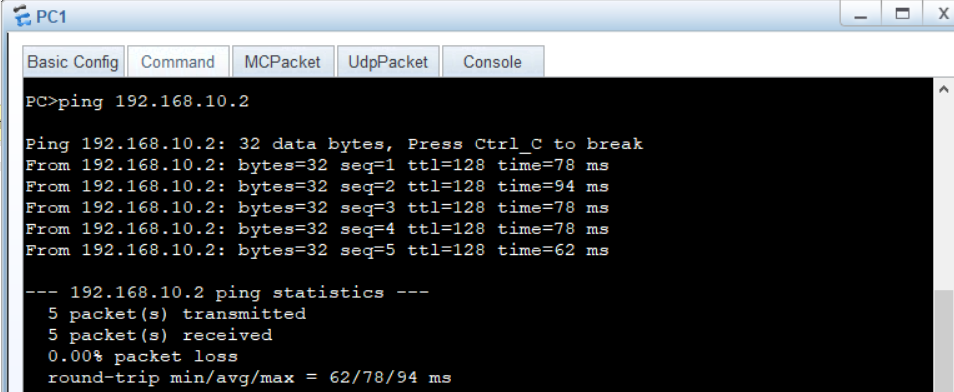Click the terminal scrollbar up arrow
This screenshot has width=954, height=392.
click(943, 89)
